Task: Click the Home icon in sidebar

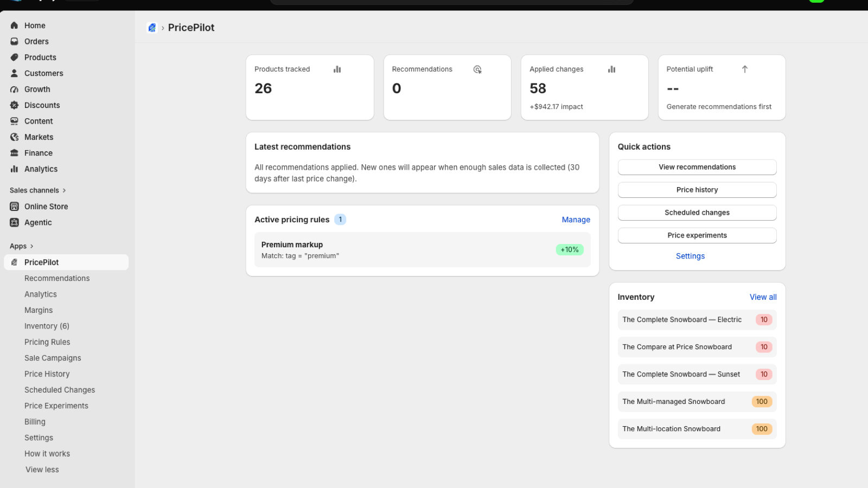Action: (14, 25)
